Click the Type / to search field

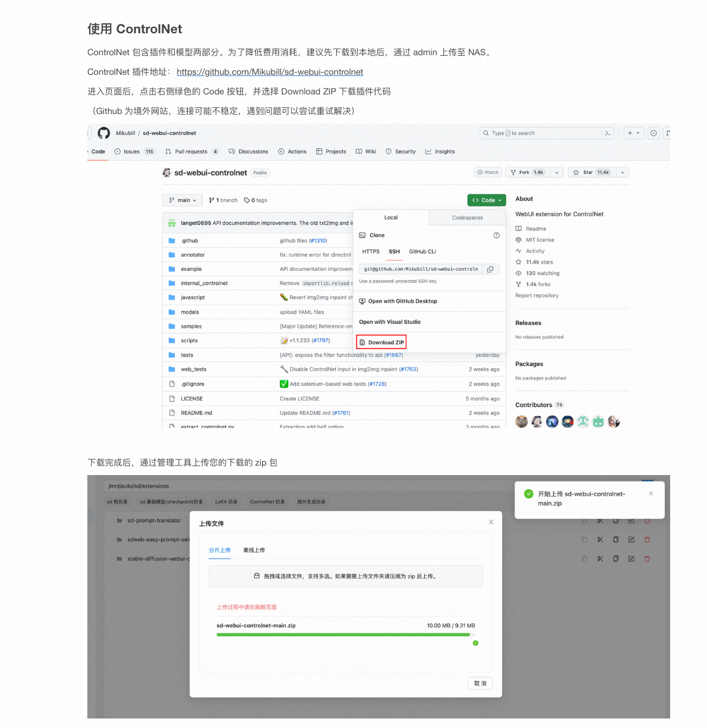click(x=547, y=133)
